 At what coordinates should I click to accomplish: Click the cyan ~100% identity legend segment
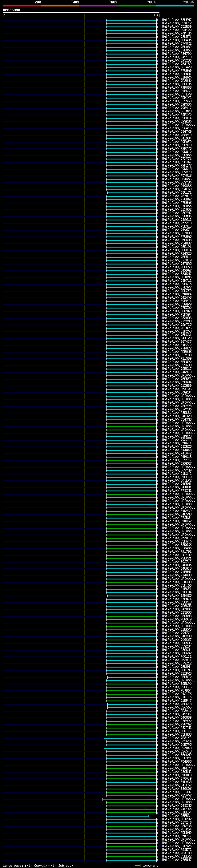pos(175,6)
